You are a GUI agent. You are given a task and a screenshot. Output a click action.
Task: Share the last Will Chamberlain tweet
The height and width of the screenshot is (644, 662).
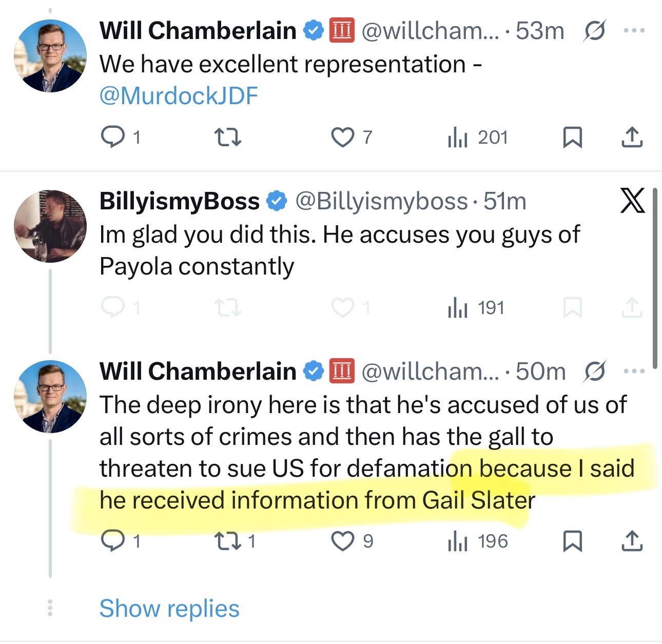(x=632, y=541)
